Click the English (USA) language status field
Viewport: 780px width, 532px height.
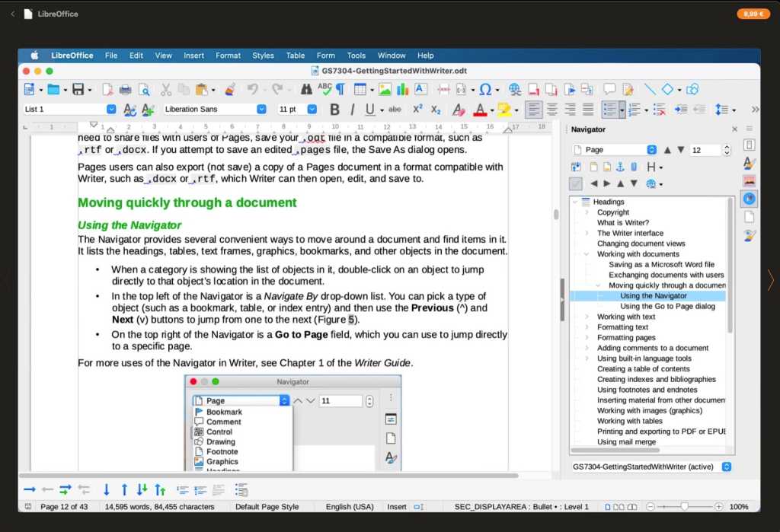click(349, 507)
